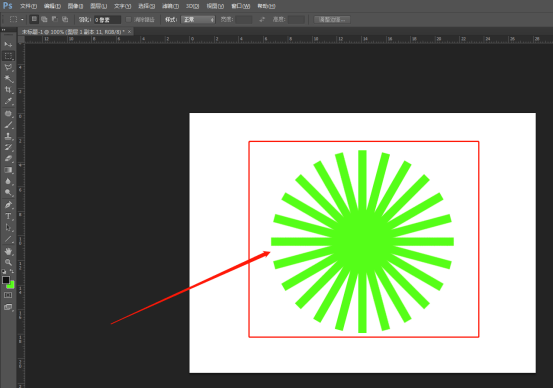Open the 窗口 (Window) menu
The height and width of the screenshot is (388, 554).
pos(241,6)
